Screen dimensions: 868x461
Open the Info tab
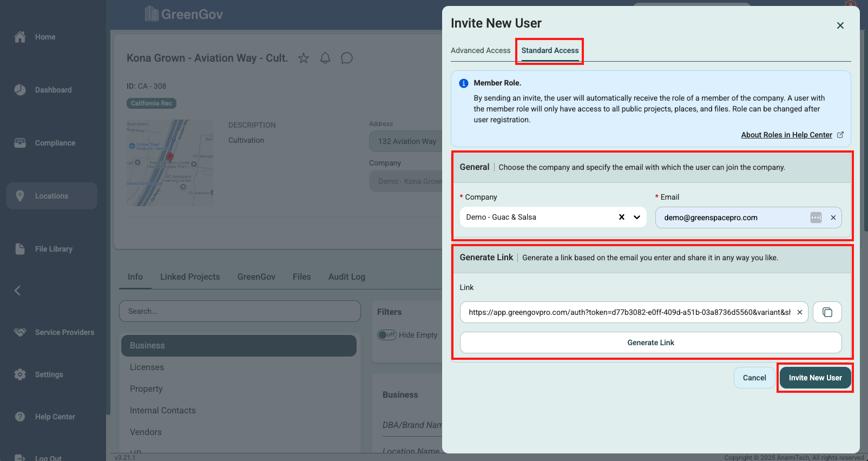coord(135,276)
